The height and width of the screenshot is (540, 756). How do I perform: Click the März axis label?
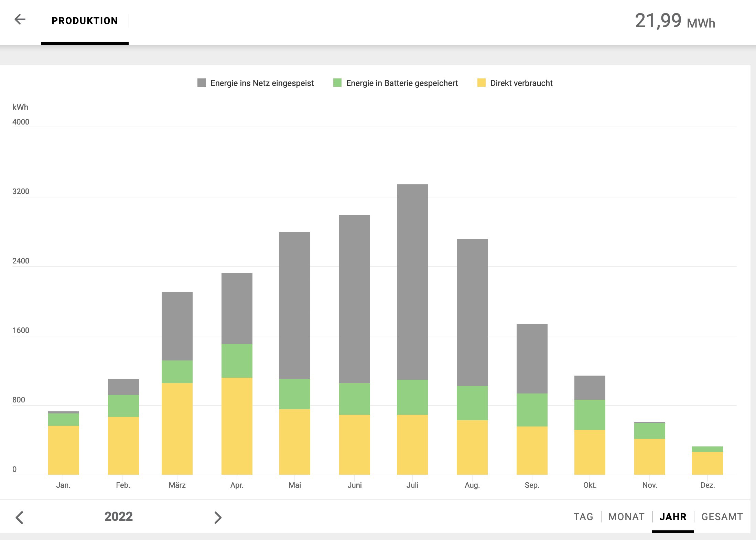point(177,485)
